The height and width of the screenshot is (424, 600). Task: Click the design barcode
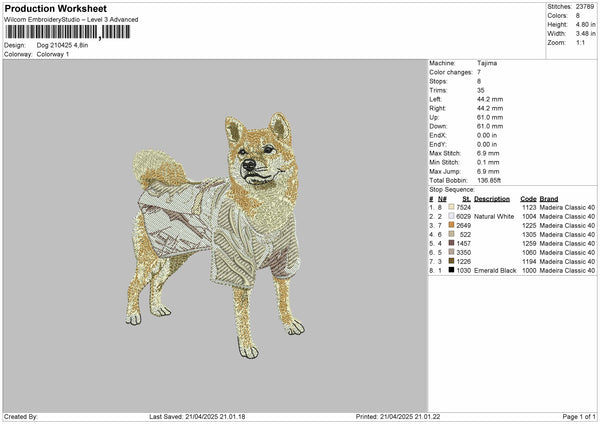click(67, 32)
